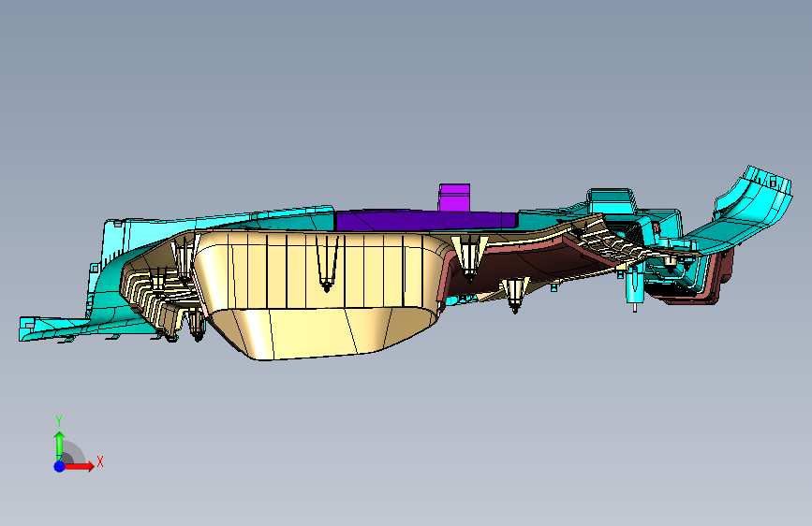Screen dimensions: 812x526
Task: Select the cyan cylindrical pin hanging below right side
Action: [x=634, y=288]
